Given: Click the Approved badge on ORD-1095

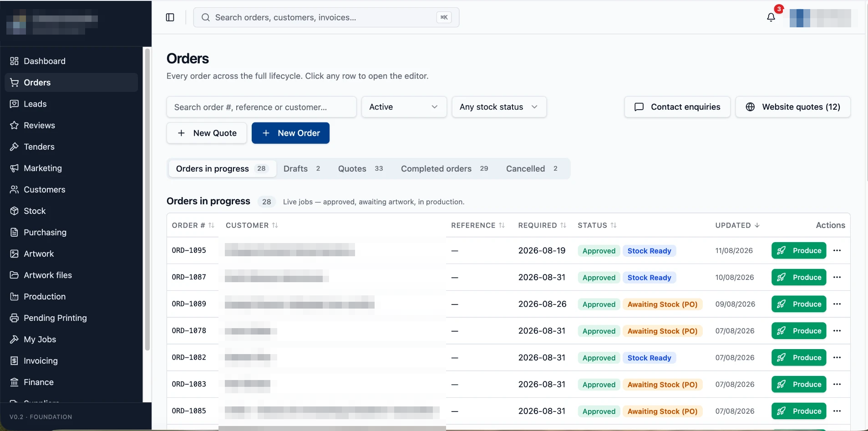Looking at the screenshot, I should click(x=599, y=251).
